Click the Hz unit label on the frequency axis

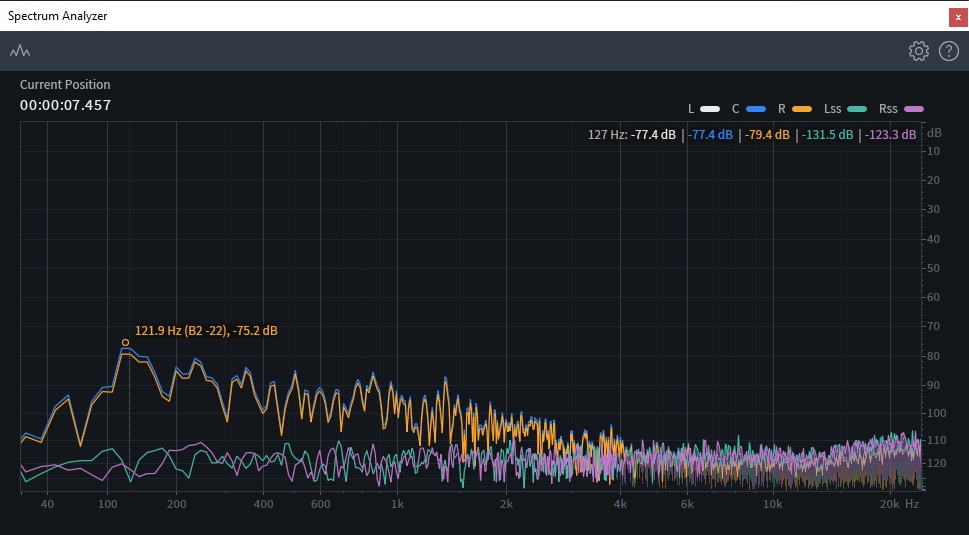point(912,504)
